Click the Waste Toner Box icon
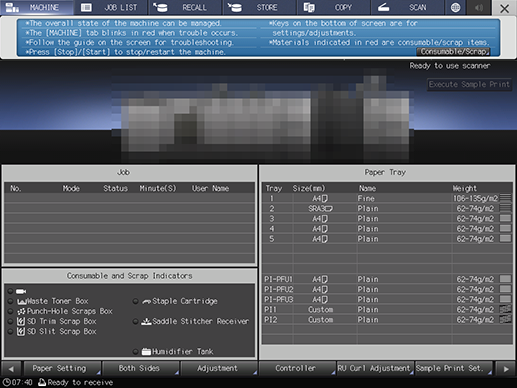Viewport: 517px width, 388px height. pyautogui.click(x=22, y=302)
